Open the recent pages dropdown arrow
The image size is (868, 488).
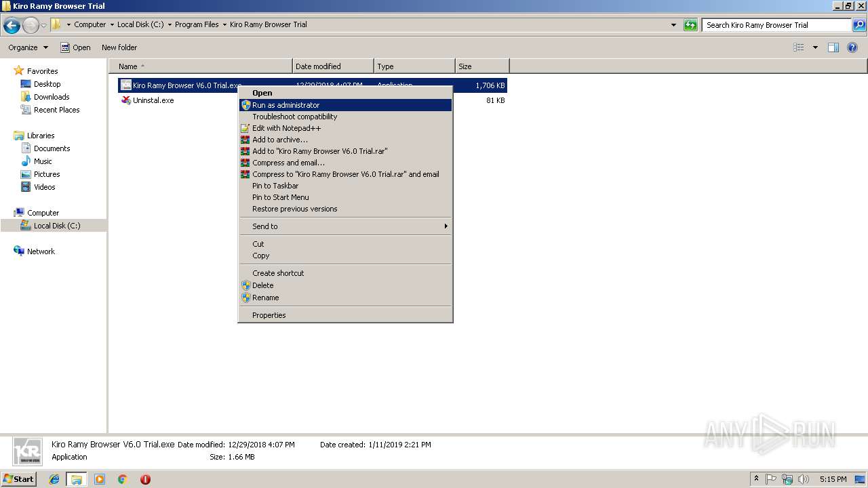[x=43, y=26]
